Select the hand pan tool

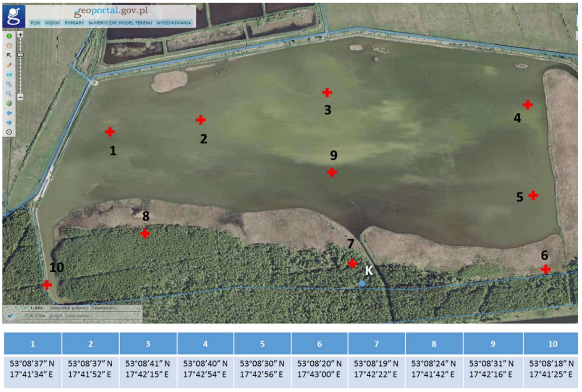click(x=9, y=46)
